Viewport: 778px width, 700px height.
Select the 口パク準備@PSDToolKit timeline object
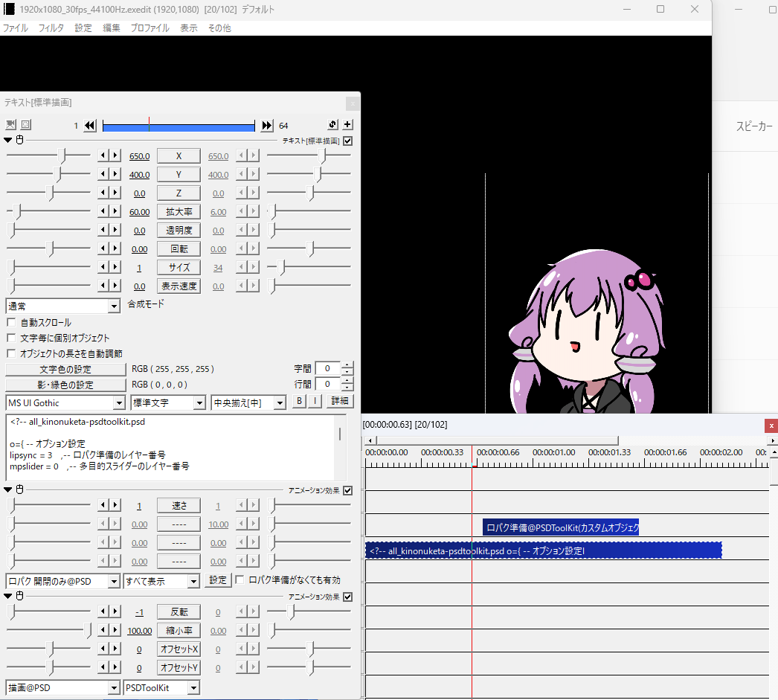click(x=561, y=527)
